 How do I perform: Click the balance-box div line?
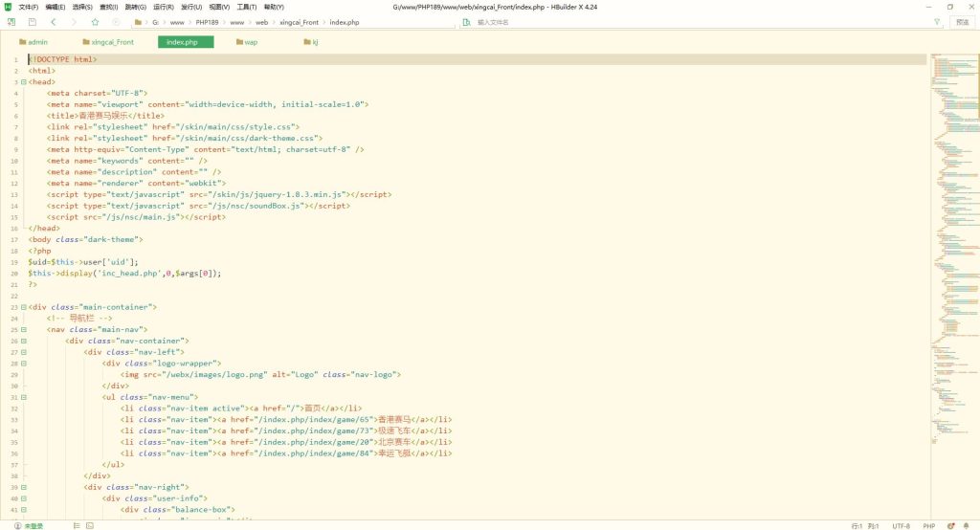(177, 509)
